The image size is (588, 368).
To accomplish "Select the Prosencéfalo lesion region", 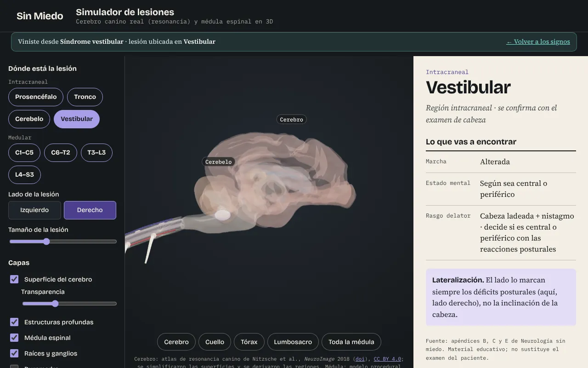I will (36, 97).
